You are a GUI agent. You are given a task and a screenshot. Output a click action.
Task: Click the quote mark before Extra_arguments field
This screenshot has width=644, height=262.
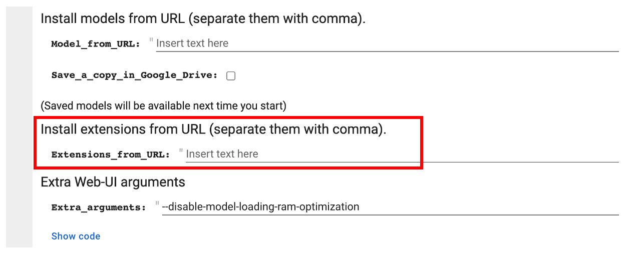157,204
